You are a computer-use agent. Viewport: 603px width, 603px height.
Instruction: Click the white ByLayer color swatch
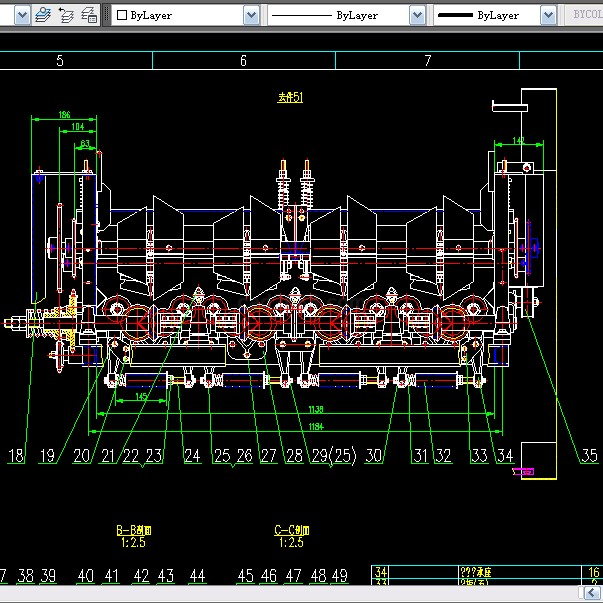coord(122,16)
